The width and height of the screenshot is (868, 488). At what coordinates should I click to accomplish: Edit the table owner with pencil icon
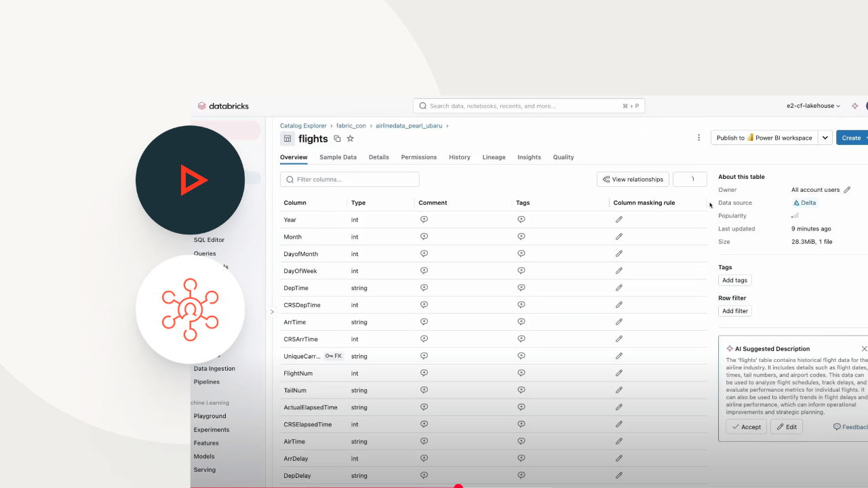click(847, 190)
